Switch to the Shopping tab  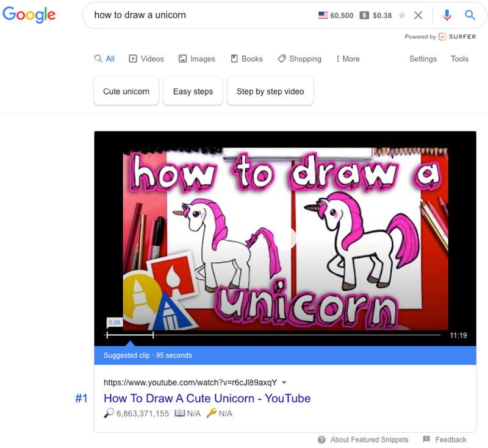click(x=300, y=59)
